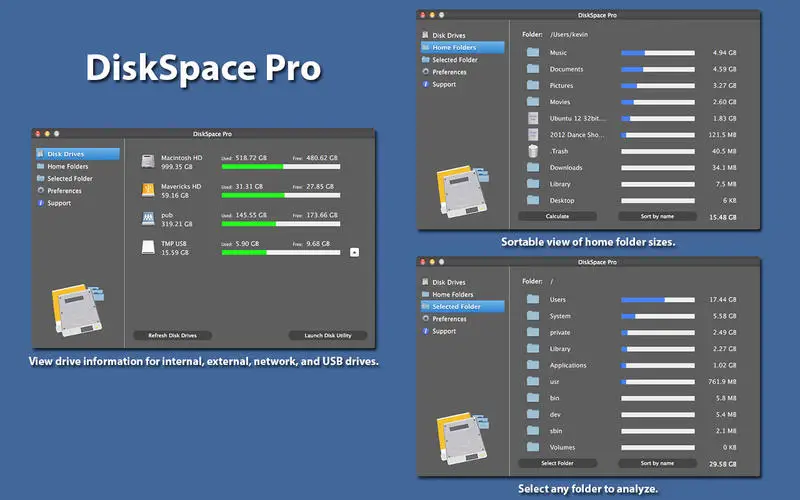Select Home Folders in top-right window sidebar

tap(462, 47)
